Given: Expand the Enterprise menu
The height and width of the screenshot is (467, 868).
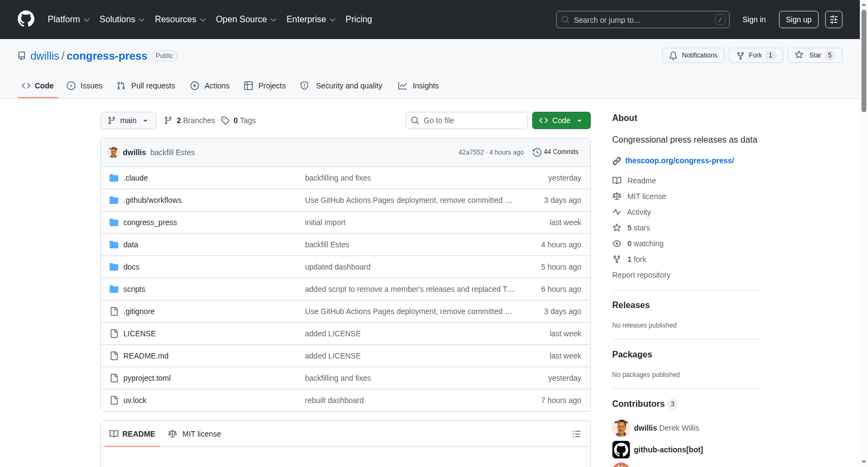Looking at the screenshot, I should click(311, 20).
